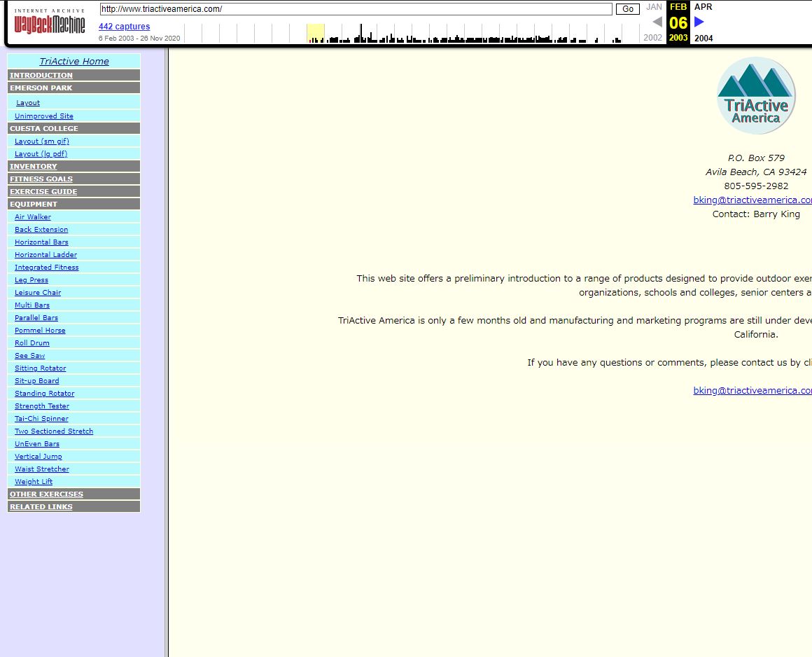Screen dimensions: 812x657
Task: Open TriActive Home link in sidebar
Action: pos(74,62)
